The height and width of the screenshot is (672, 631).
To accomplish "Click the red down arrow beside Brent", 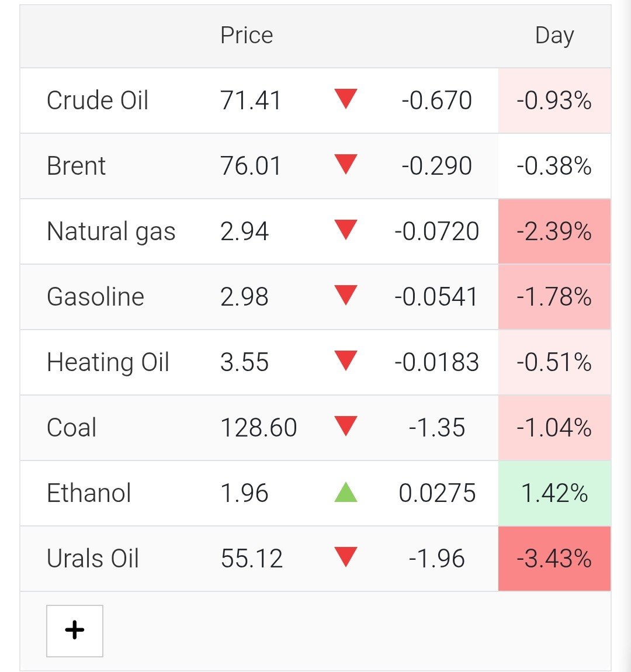I will (346, 165).
